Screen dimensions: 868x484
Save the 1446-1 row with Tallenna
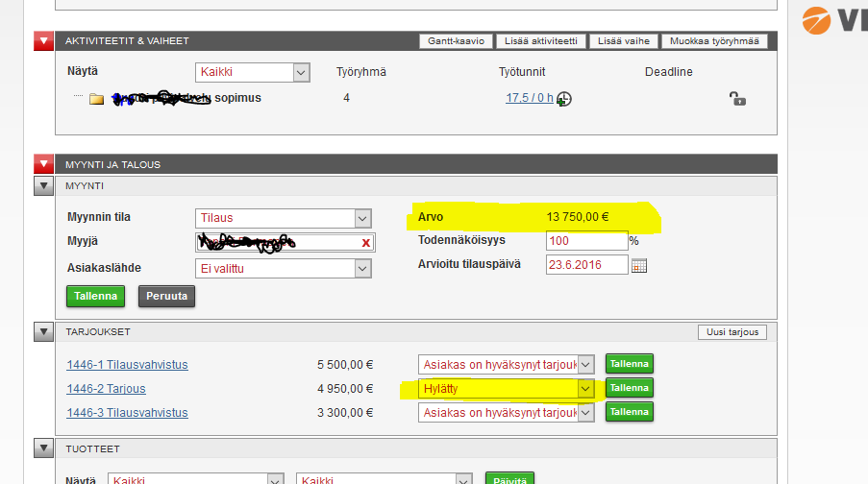[x=630, y=364]
